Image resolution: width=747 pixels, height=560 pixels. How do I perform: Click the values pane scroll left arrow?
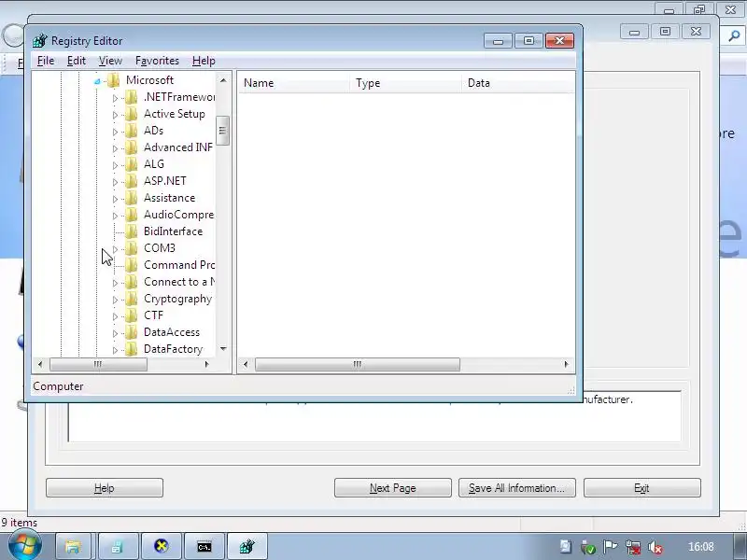click(x=246, y=364)
